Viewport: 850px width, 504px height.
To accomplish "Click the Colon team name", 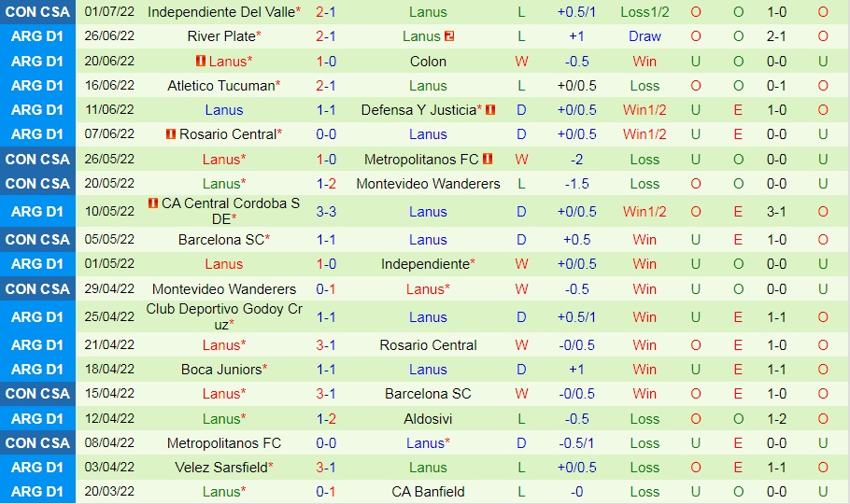I will point(428,61).
